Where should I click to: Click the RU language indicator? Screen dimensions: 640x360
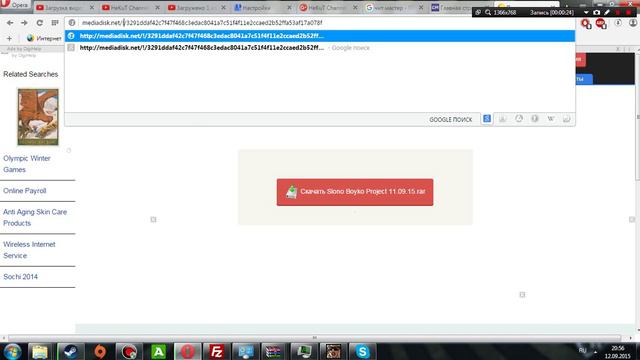point(582,351)
